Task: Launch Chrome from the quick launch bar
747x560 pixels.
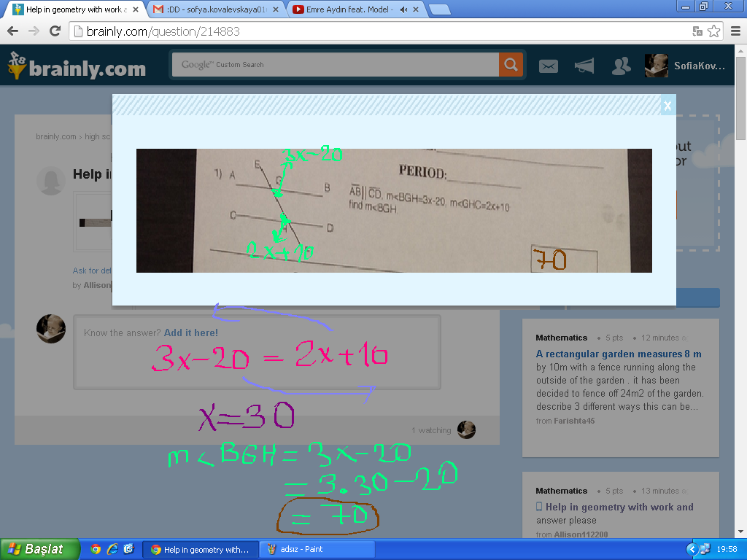Action: point(96,549)
